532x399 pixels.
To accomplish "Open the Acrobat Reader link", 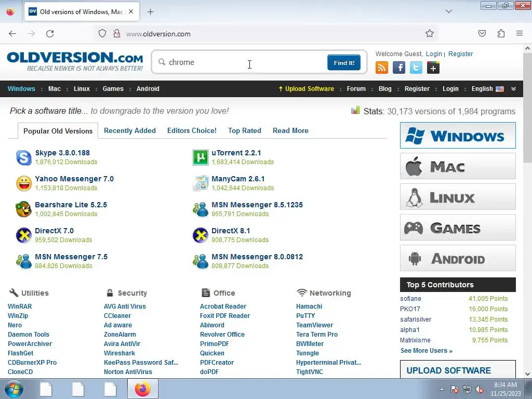I will (223, 307).
